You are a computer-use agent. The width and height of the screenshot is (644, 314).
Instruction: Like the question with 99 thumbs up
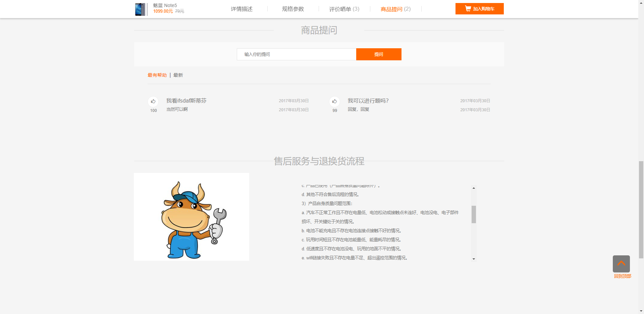(335, 102)
